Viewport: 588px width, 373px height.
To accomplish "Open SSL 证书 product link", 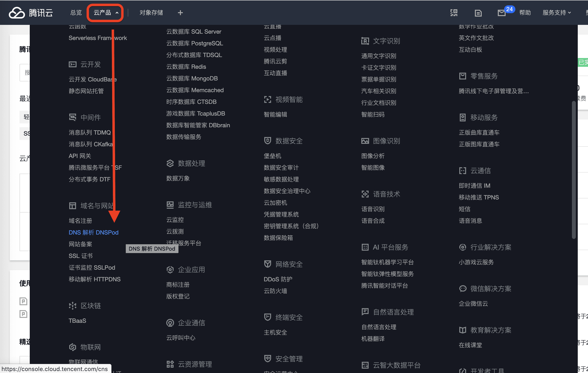I will pos(81,256).
